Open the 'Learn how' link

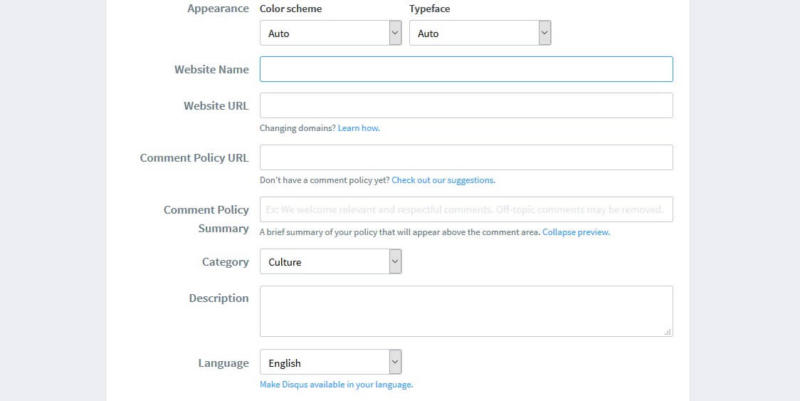358,128
